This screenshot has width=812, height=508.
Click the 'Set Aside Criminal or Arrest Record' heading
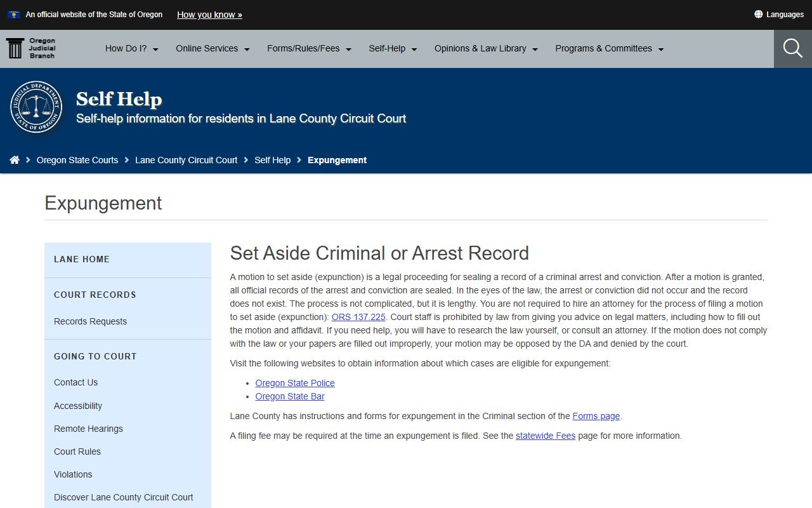point(379,253)
